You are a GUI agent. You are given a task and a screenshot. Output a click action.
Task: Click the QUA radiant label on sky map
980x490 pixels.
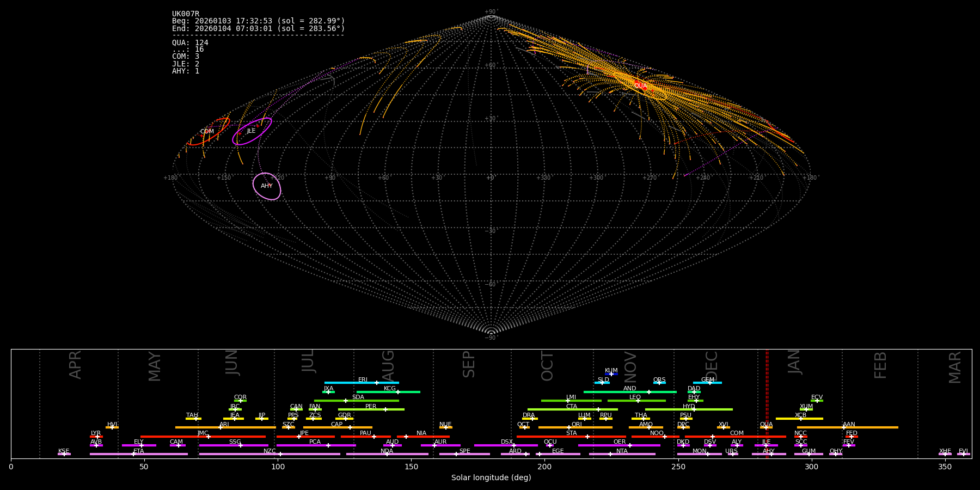(x=640, y=86)
